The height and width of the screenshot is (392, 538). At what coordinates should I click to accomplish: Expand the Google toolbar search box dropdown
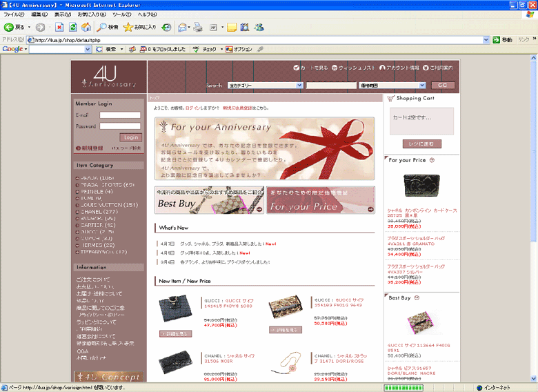(88, 49)
